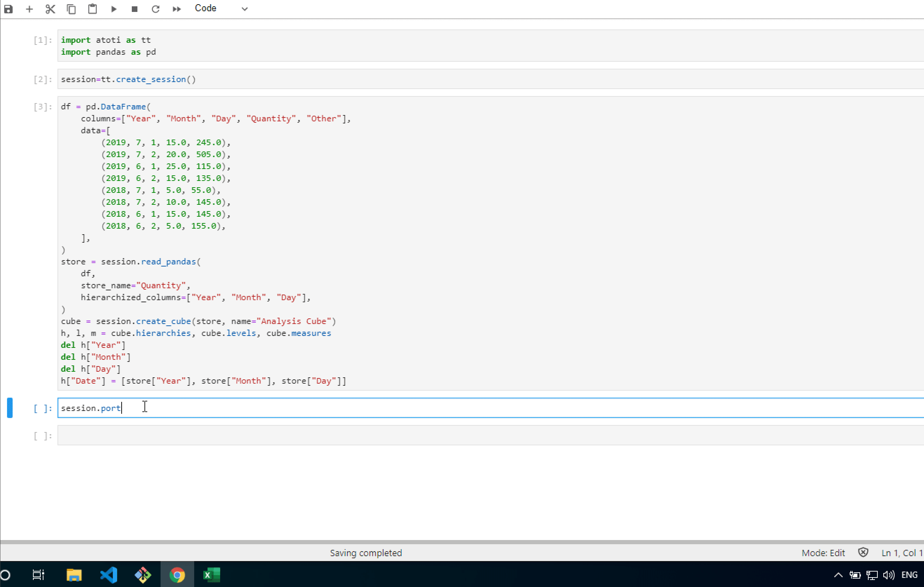
Task: Show hidden system tray icons
Action: (x=838, y=575)
